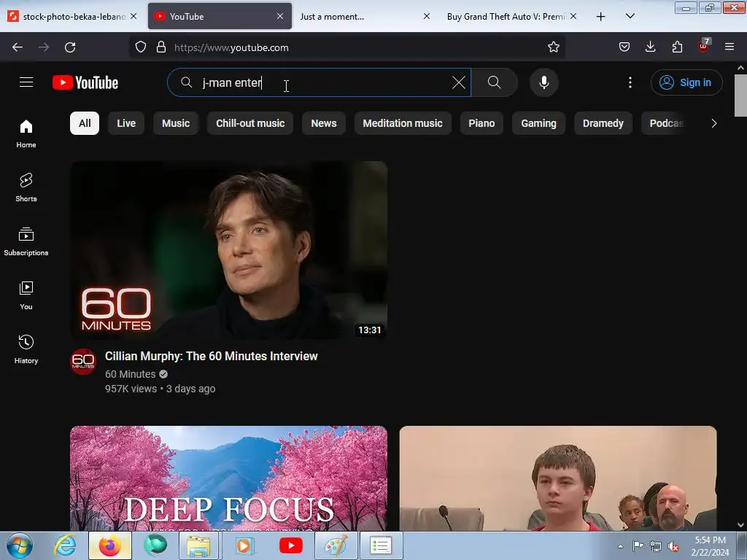Image resolution: width=747 pixels, height=560 pixels.
Task: Open Windows Start menu
Action: [19, 545]
